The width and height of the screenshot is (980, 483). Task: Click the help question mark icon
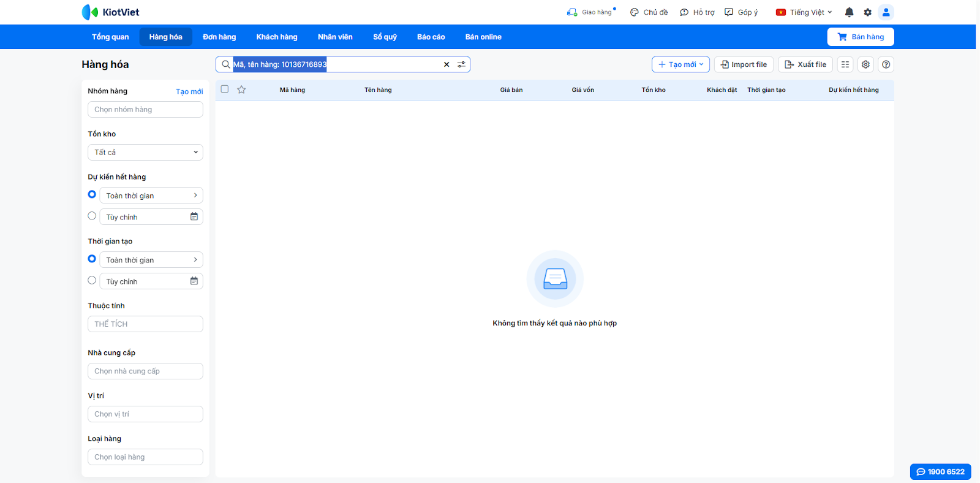886,64
